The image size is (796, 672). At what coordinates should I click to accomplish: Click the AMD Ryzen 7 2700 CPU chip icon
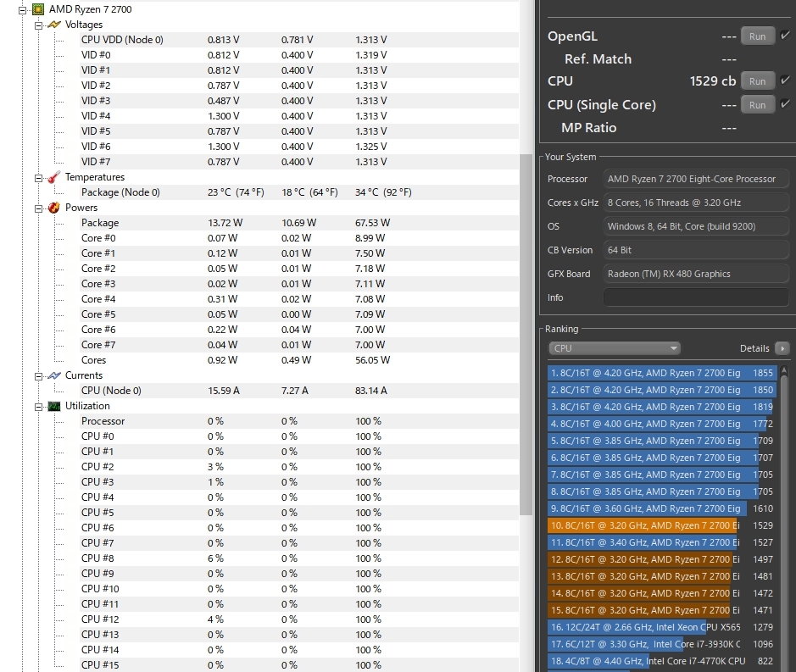37,9
